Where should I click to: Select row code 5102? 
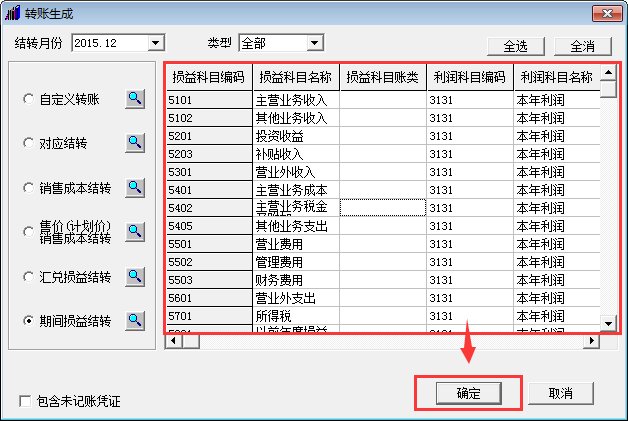(209, 118)
